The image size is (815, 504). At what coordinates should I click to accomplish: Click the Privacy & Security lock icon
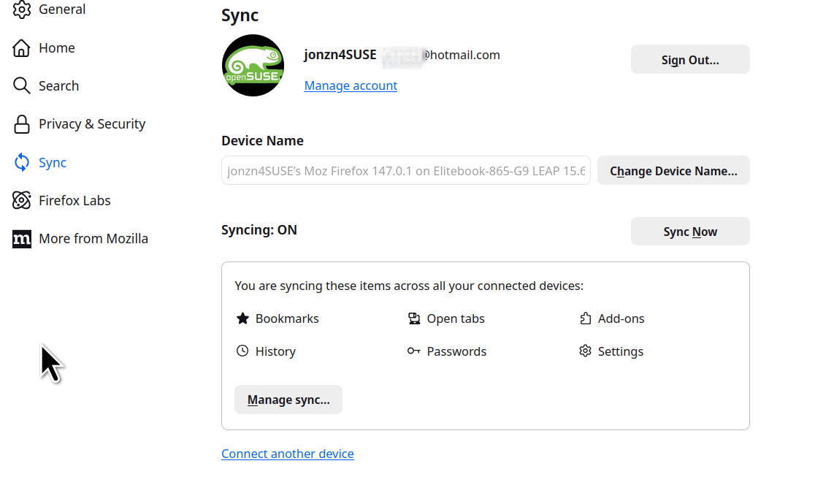(22, 124)
